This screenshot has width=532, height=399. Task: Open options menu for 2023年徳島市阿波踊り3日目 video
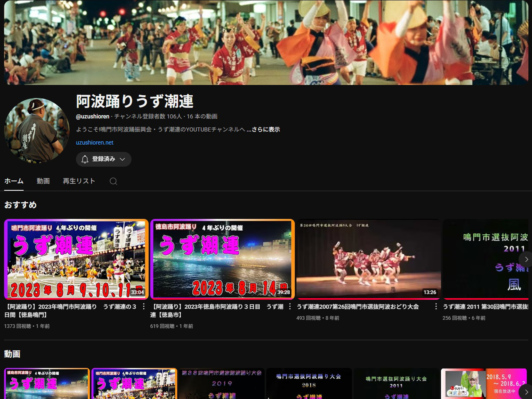(290, 306)
